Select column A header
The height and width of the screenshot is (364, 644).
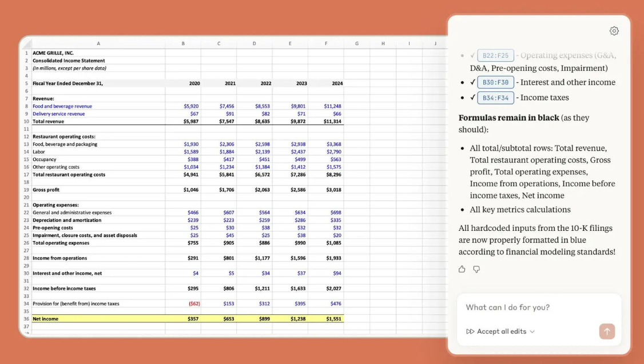[98, 43]
